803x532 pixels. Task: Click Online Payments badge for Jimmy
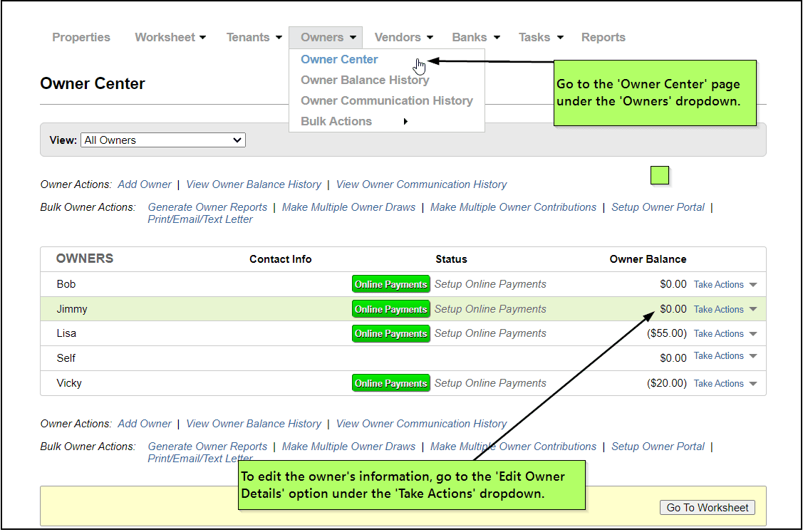390,309
